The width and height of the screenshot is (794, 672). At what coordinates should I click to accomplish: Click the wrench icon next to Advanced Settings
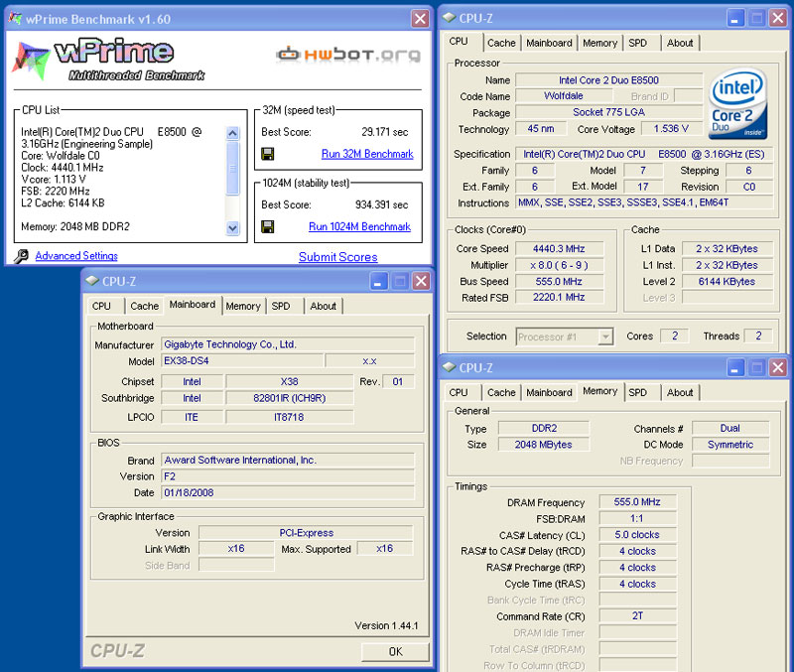(x=22, y=256)
